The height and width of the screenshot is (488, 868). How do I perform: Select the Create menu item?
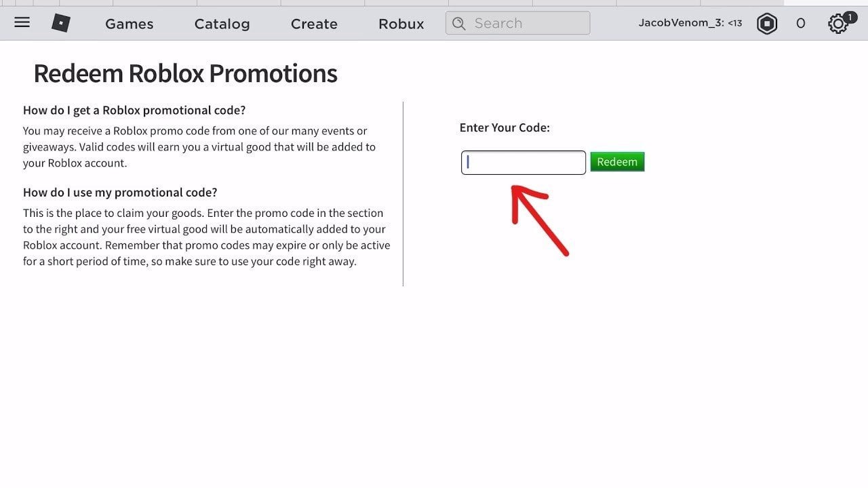[x=314, y=24]
